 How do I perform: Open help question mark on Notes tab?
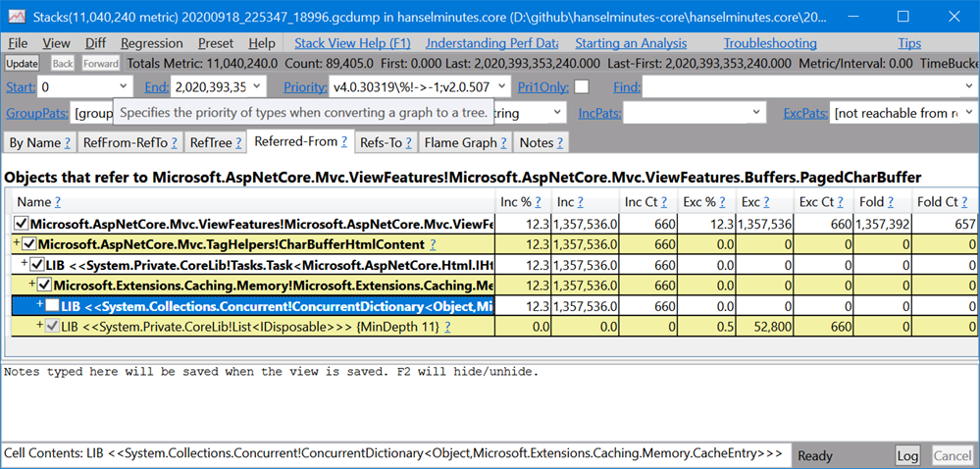[x=560, y=143]
